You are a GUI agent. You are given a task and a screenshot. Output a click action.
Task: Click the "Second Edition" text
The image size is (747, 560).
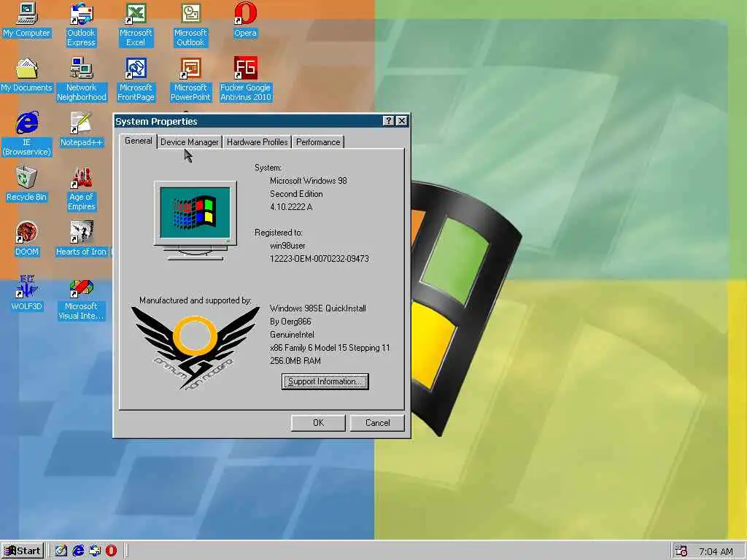(296, 194)
